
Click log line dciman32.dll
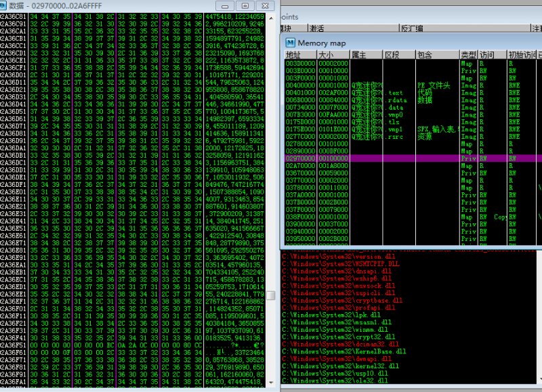[x=341, y=344]
